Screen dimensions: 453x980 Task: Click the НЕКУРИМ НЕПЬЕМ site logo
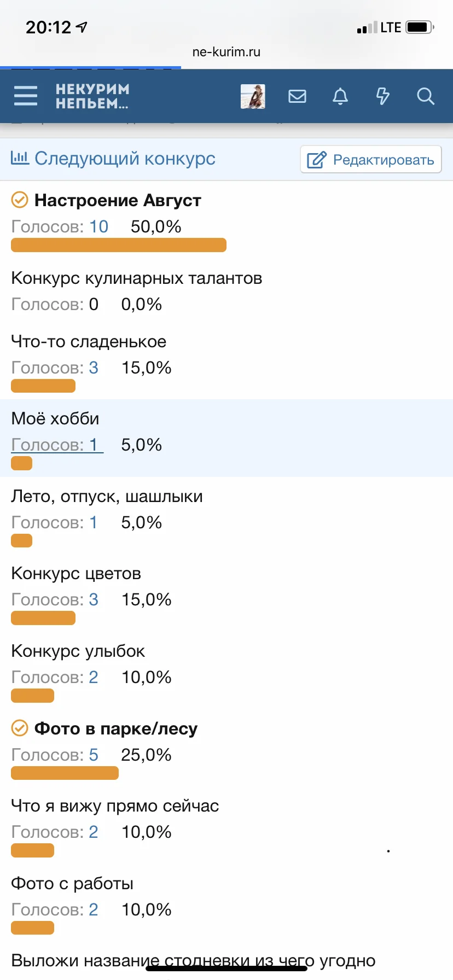pos(92,96)
